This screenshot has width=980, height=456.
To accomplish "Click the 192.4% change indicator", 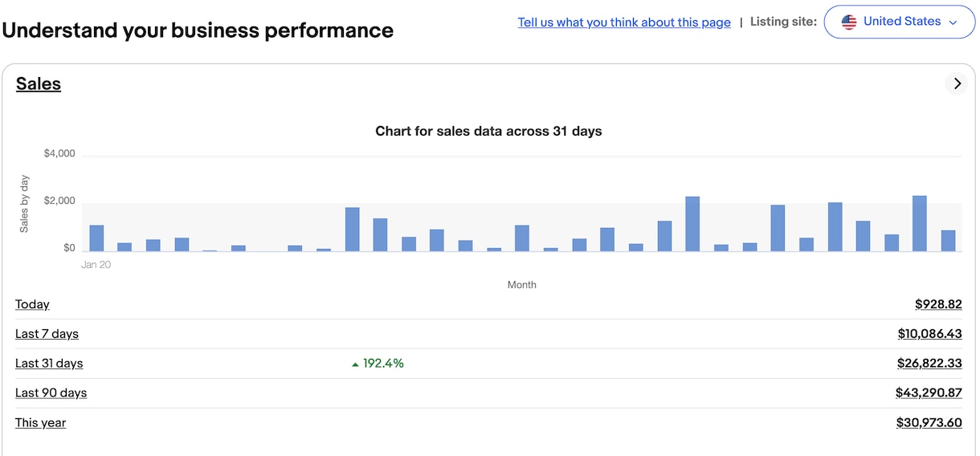I will pyautogui.click(x=378, y=364).
